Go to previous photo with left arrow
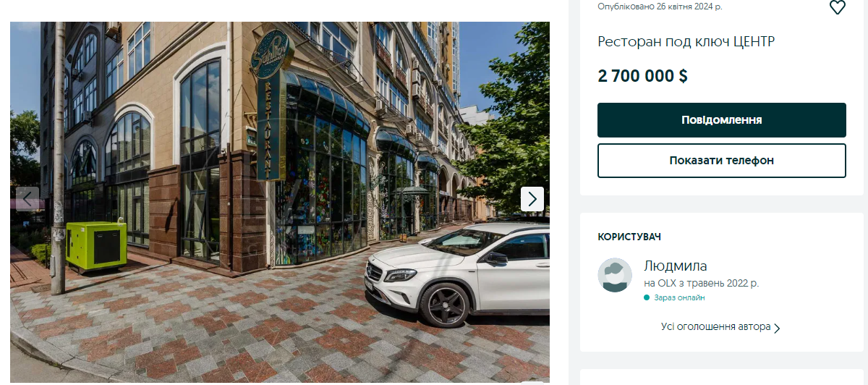 click(x=27, y=199)
